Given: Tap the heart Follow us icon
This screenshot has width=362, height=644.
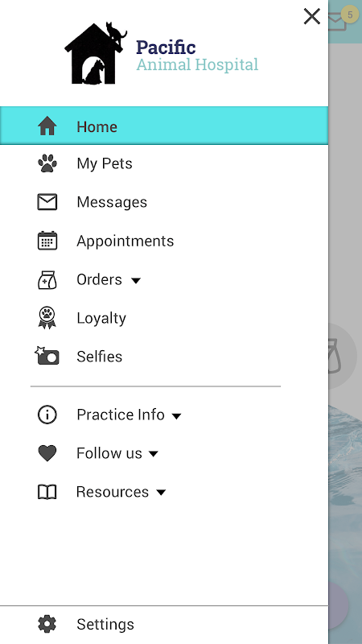Looking at the screenshot, I should click(x=47, y=453).
